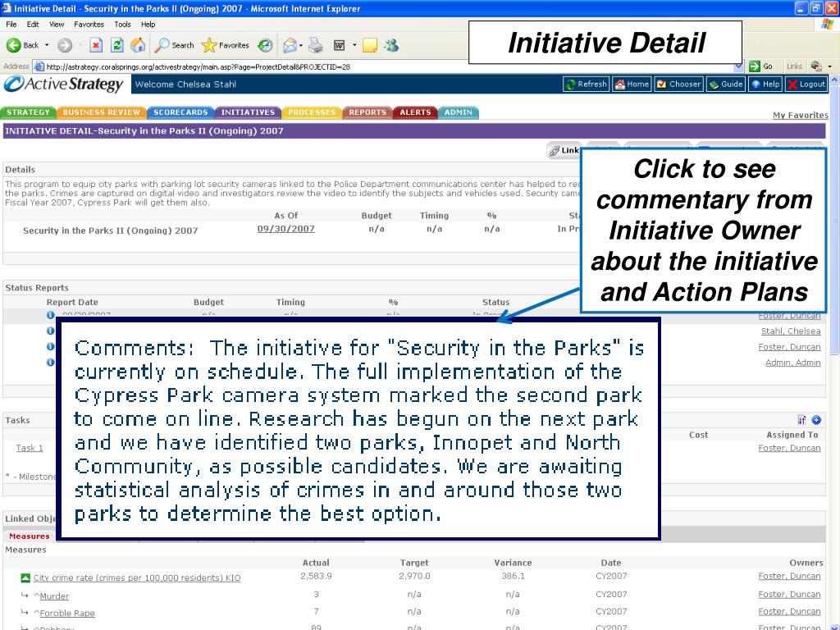Open the Chooser button
This screenshot has width=840, height=630.
[678, 84]
